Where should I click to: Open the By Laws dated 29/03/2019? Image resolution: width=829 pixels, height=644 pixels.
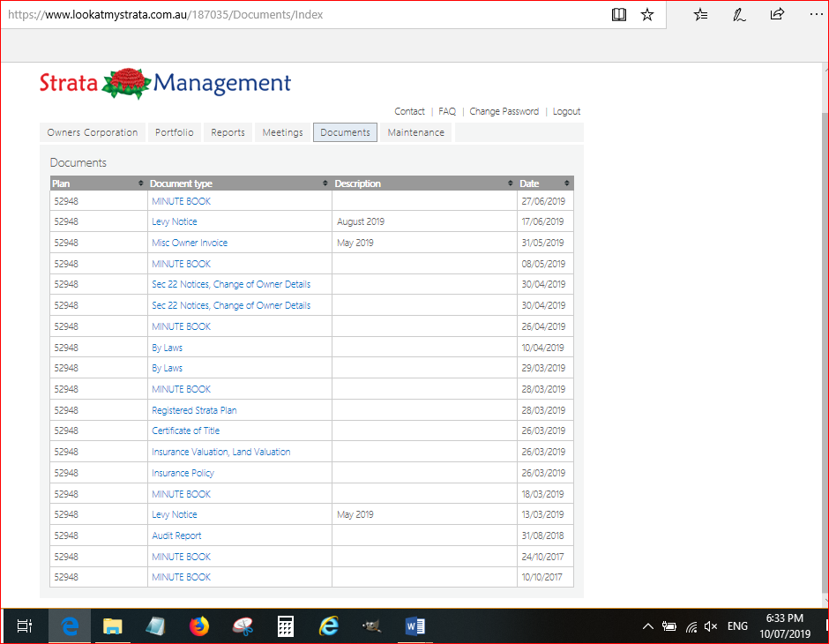click(x=167, y=368)
